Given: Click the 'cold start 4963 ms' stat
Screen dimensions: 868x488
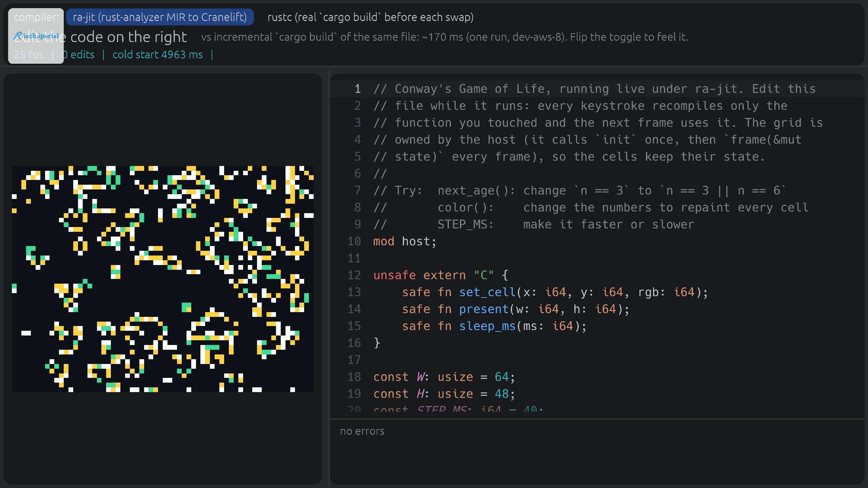Looking at the screenshot, I should point(158,55).
